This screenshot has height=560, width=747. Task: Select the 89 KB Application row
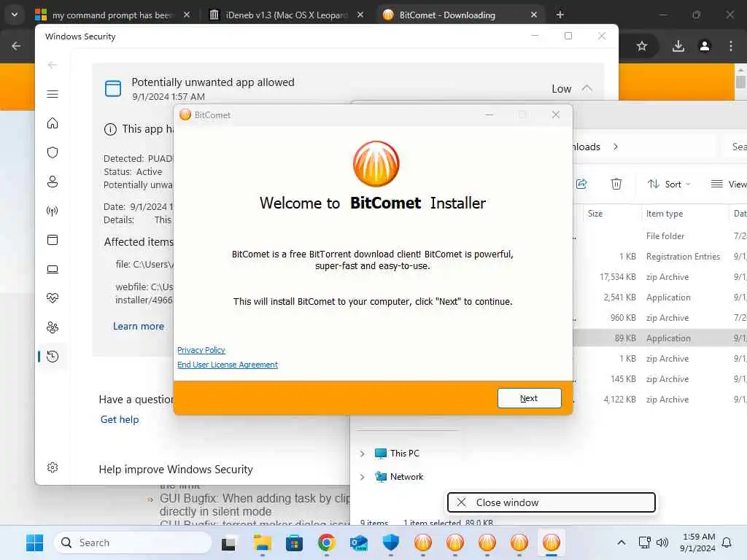(x=659, y=338)
